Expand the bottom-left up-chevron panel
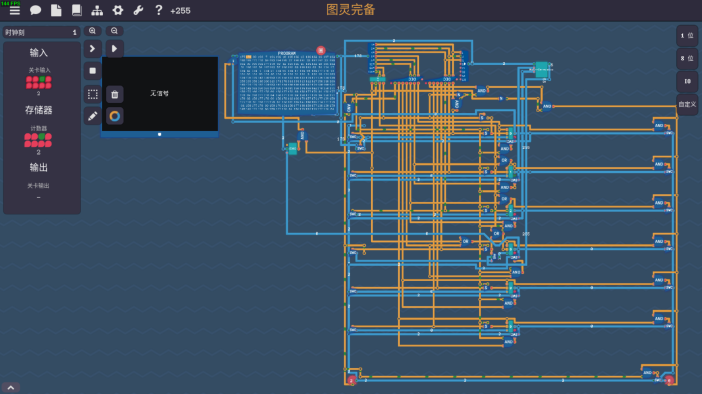Screen dimensions: 702x394 [11, 388]
